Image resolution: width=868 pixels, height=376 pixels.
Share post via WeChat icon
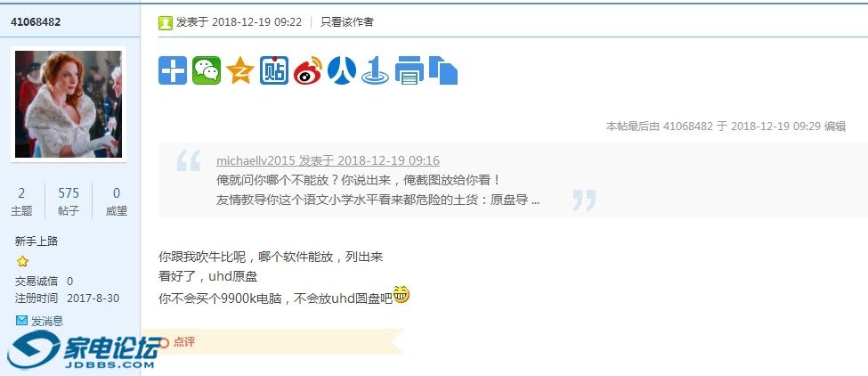point(207,71)
